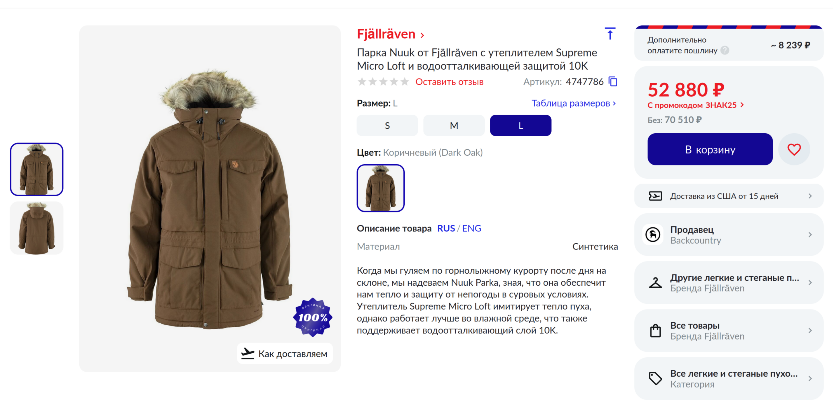Screen dimensions: 833x404
Task: Switch description language to RUS
Action: [446, 229]
